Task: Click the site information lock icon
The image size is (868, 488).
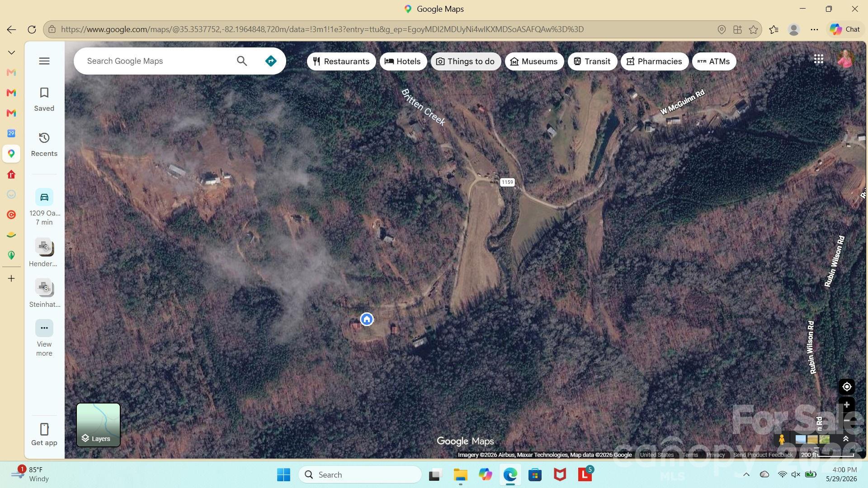Action: pyautogui.click(x=52, y=29)
